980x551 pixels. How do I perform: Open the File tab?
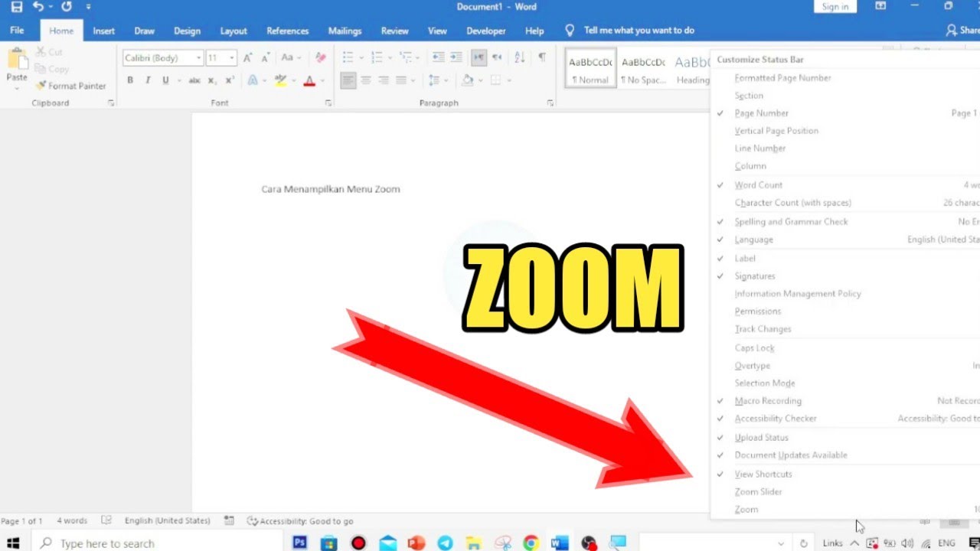[x=17, y=31]
